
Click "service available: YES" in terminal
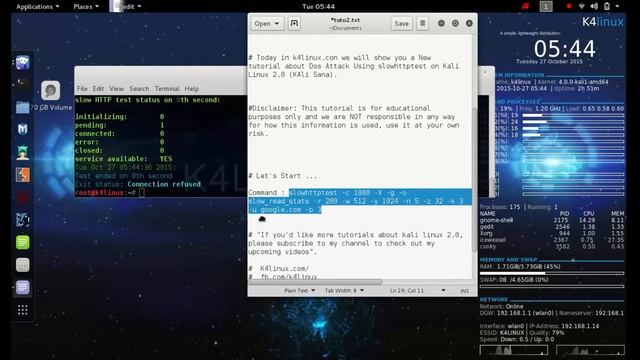(x=124, y=159)
